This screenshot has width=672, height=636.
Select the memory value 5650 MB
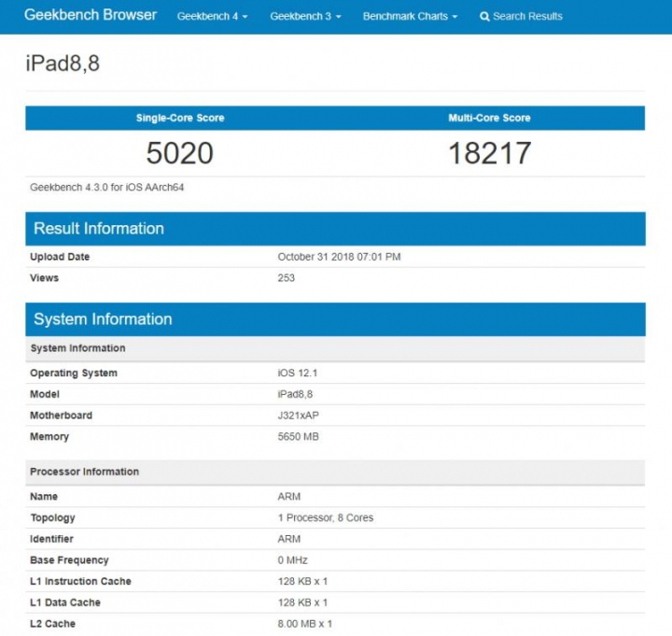point(299,436)
